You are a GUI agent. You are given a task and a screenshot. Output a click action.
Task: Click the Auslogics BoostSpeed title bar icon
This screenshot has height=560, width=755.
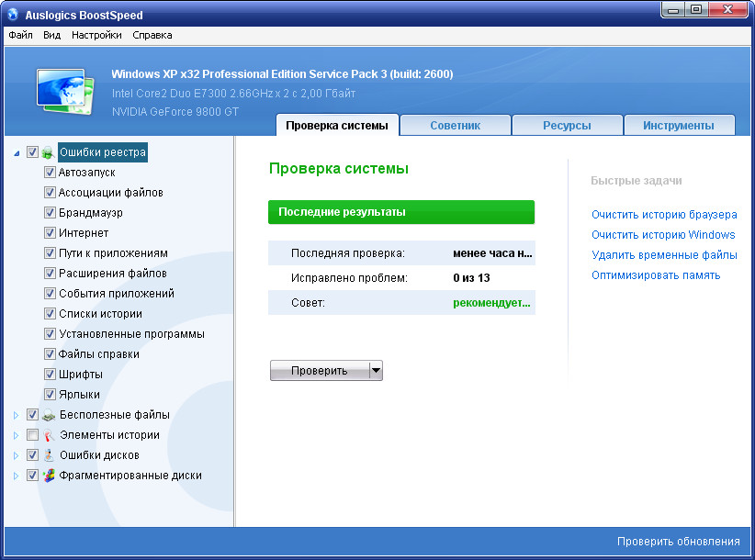[x=13, y=15]
